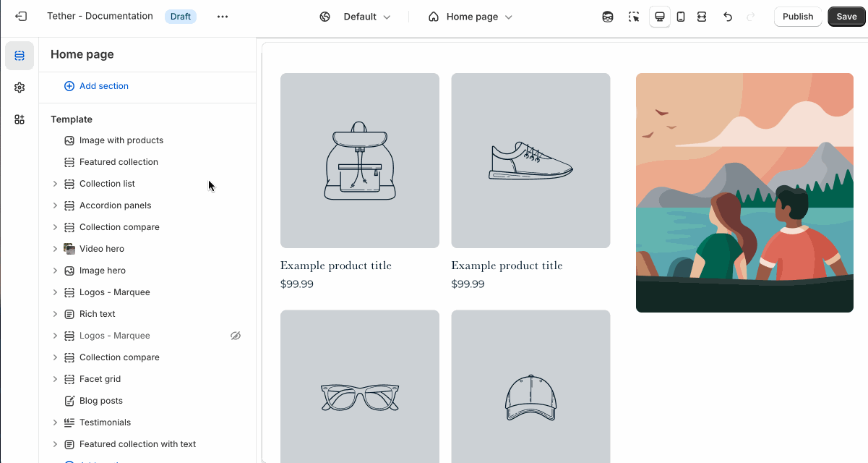
Task: Click the home icon beside Home page
Action: (x=434, y=17)
